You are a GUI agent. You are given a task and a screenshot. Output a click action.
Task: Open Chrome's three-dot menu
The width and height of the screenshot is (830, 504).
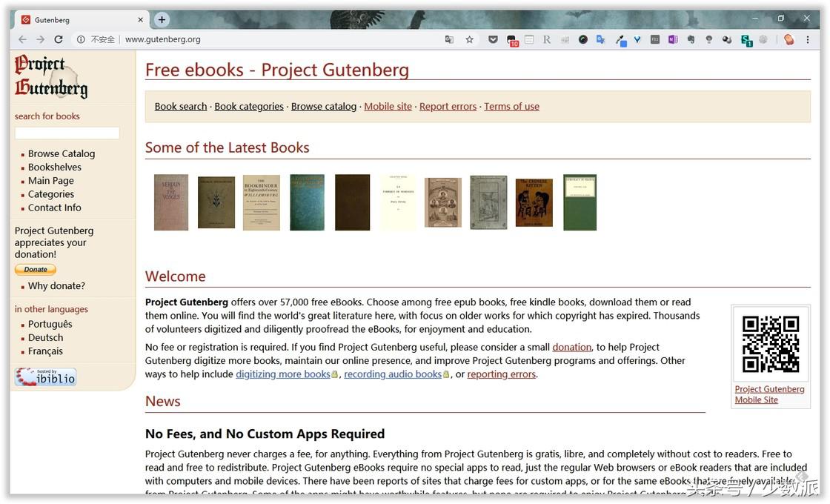tap(807, 39)
